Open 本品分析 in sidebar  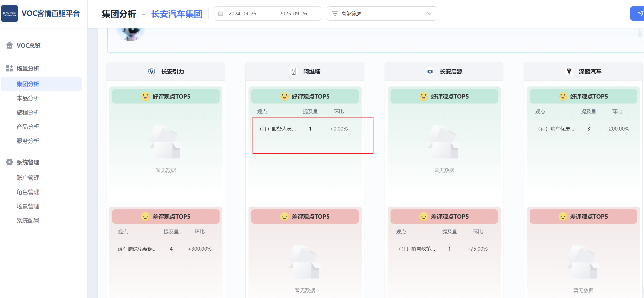tap(28, 98)
